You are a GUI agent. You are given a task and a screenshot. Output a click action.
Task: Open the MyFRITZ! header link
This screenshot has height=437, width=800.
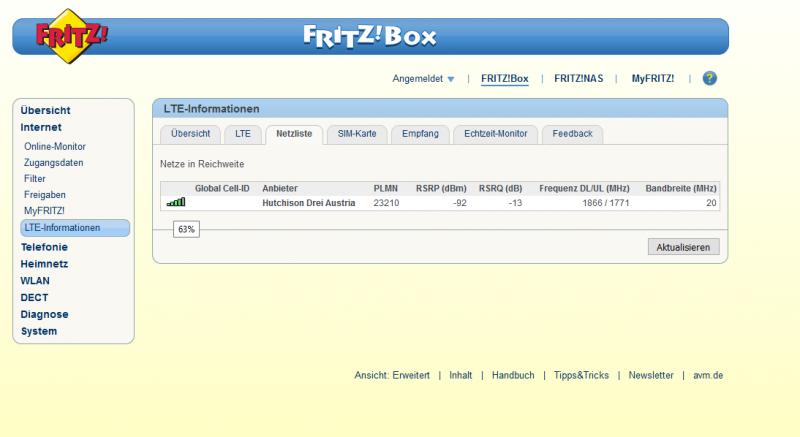(x=653, y=79)
